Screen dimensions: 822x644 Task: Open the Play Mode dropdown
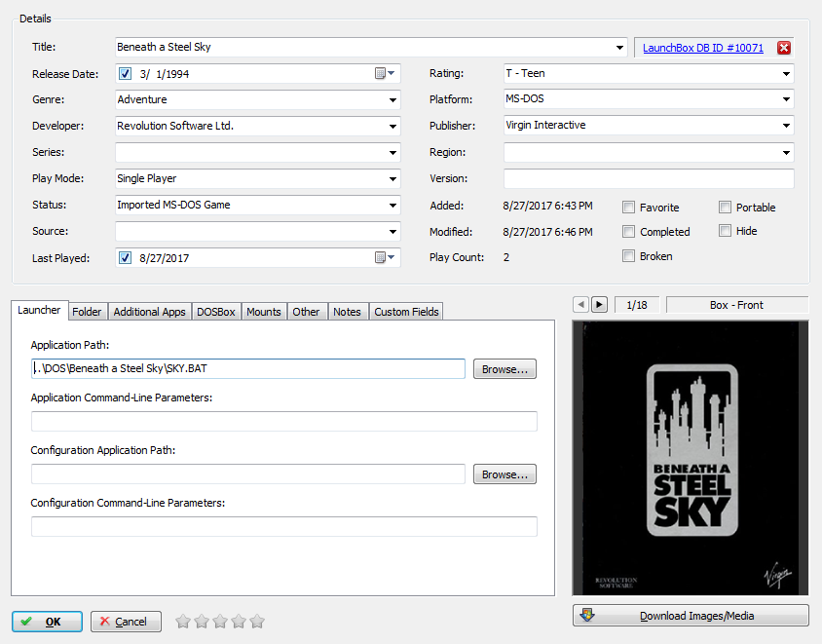(x=392, y=179)
